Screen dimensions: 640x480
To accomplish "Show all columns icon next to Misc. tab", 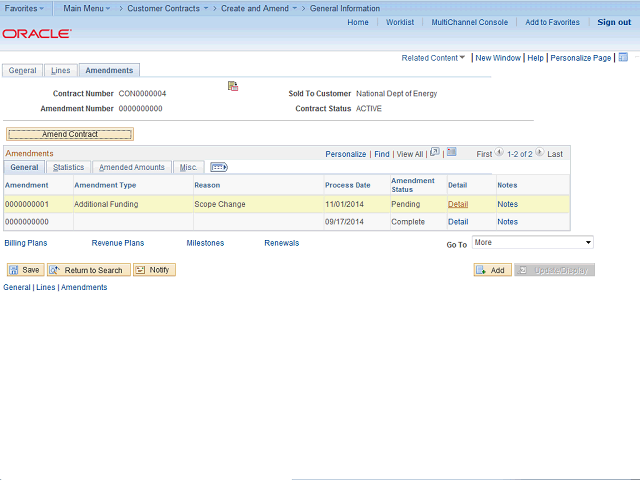I will 219,167.
